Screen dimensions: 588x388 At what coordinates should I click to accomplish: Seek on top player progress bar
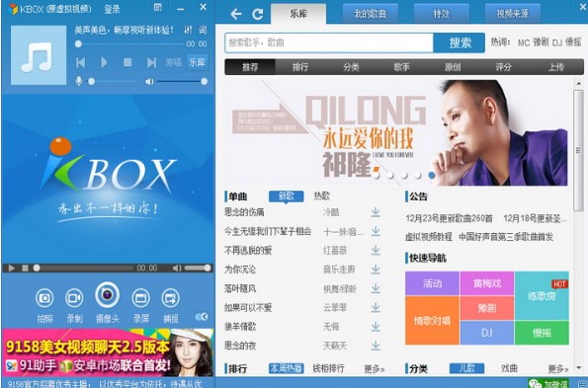130,43
